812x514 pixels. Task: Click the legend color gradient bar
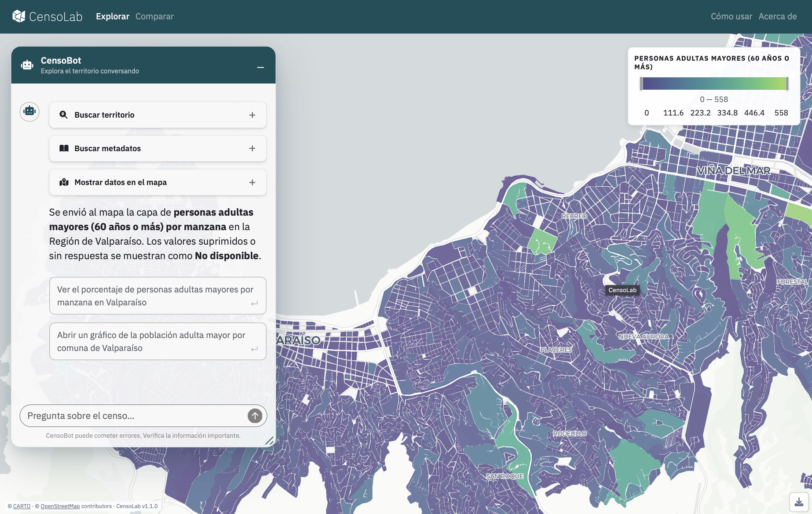click(x=714, y=84)
